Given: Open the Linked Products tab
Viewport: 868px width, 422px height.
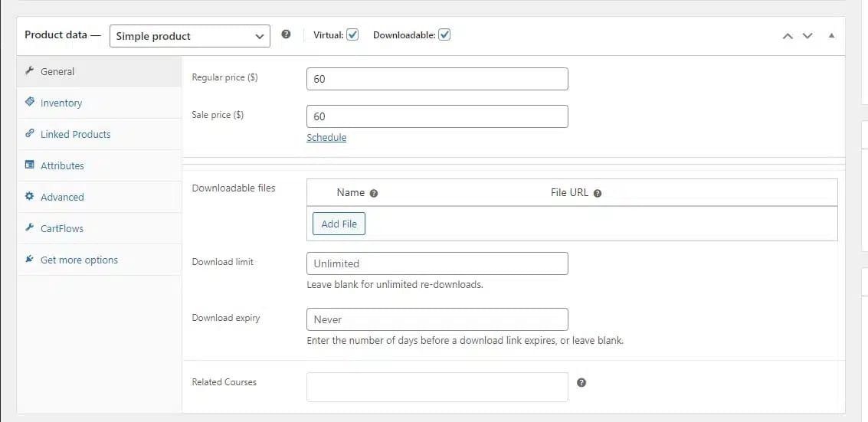Looking at the screenshot, I should click(99, 134).
